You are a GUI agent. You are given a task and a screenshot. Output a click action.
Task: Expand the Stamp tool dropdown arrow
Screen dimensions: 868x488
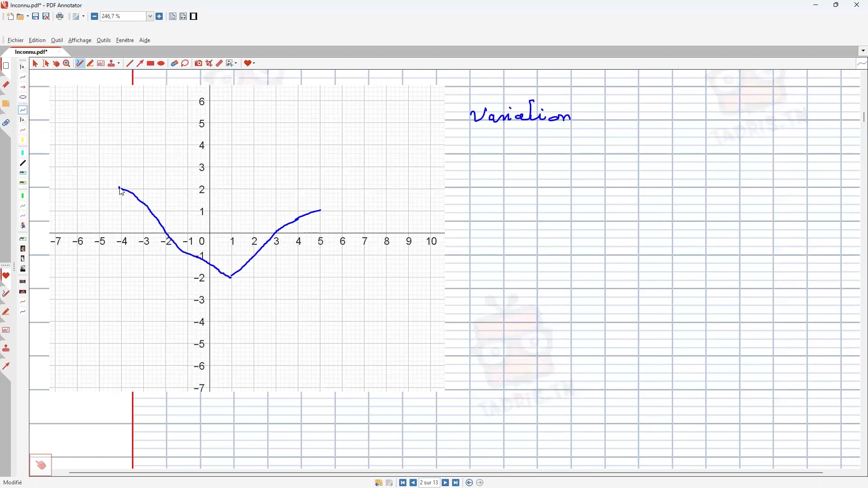coord(118,63)
